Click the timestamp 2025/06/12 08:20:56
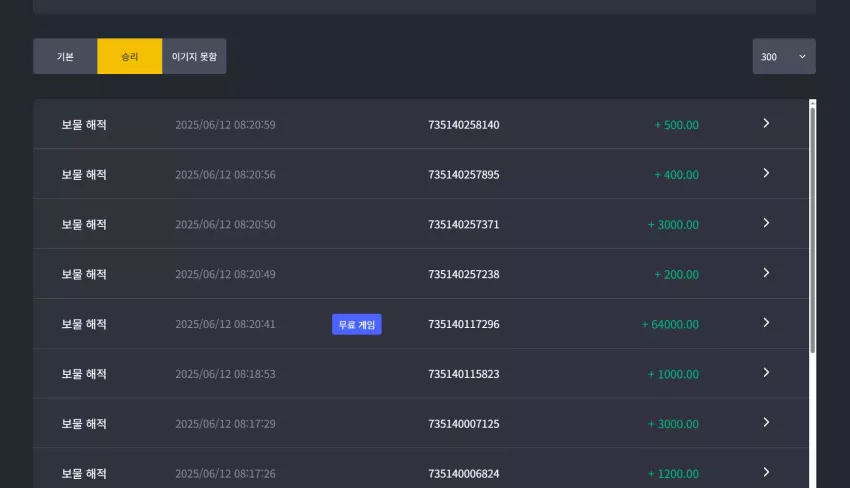This screenshot has width=850, height=488. pos(225,175)
